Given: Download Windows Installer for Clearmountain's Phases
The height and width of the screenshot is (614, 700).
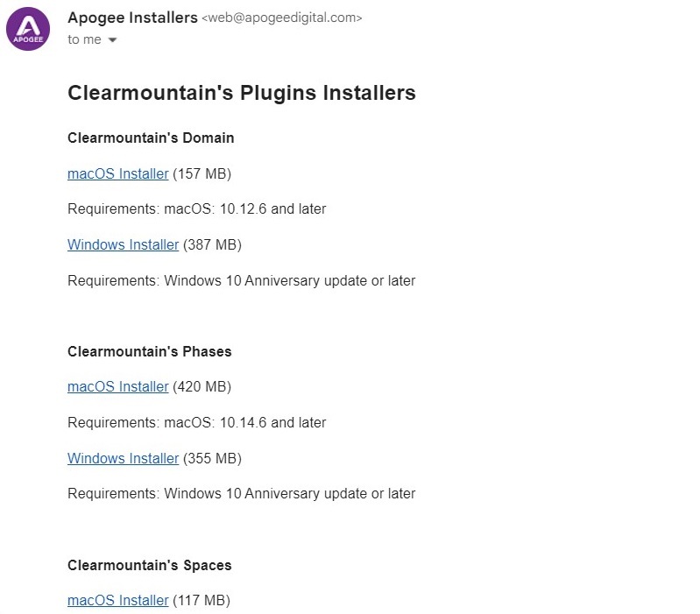Looking at the screenshot, I should click(x=123, y=459).
